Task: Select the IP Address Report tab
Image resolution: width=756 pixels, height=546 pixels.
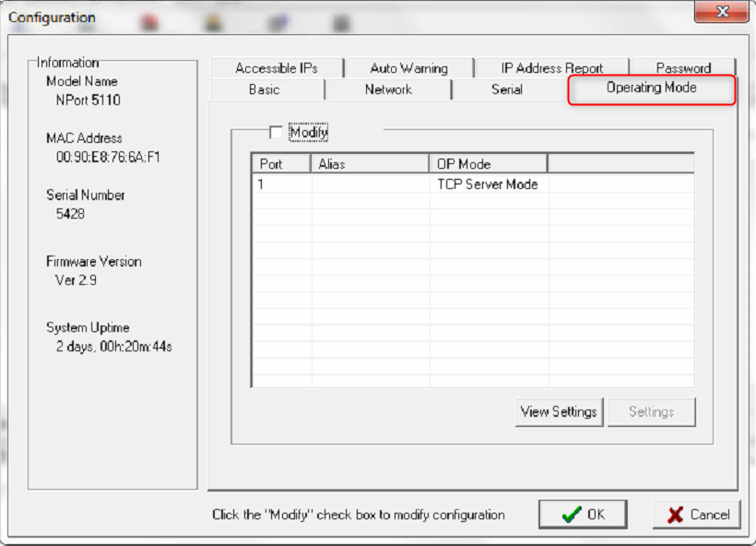Action: [551, 68]
